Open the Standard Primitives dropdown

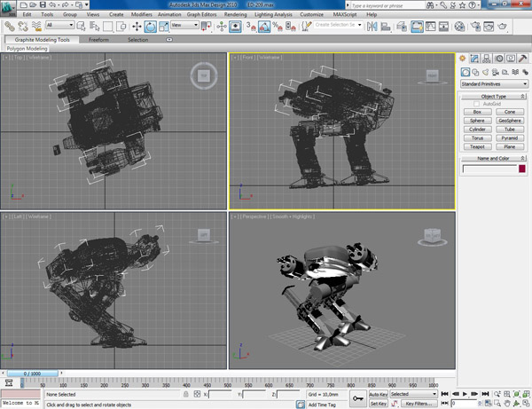pos(494,83)
